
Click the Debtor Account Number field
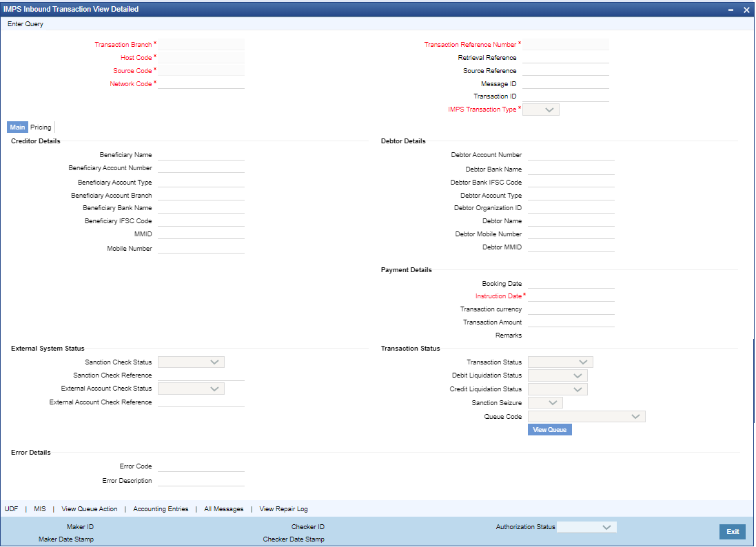pyautogui.click(x=571, y=155)
